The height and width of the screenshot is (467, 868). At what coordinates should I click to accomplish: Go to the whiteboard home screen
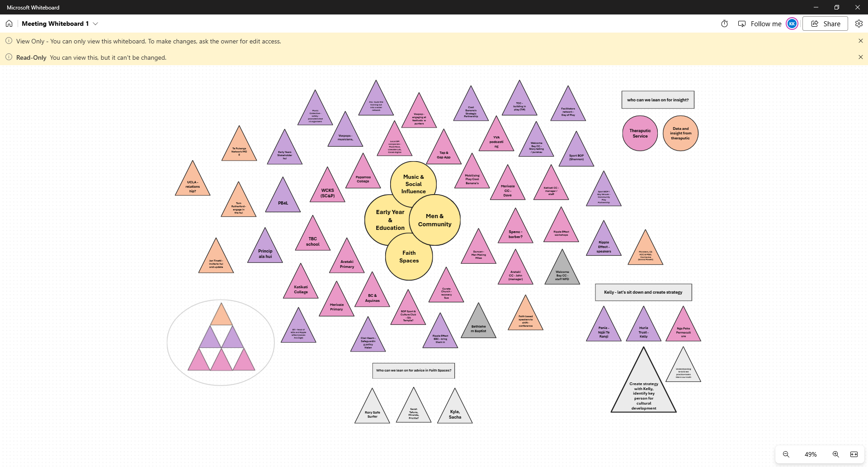9,24
